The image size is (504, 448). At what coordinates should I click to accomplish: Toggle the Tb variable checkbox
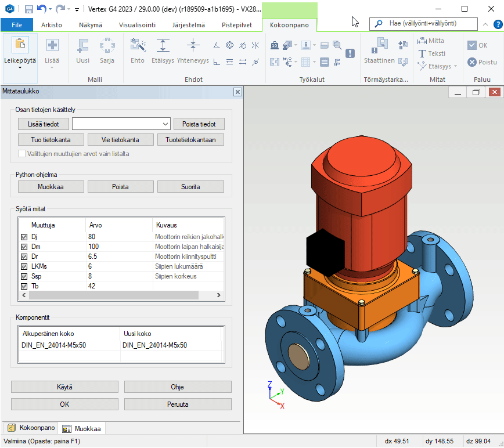point(24,286)
